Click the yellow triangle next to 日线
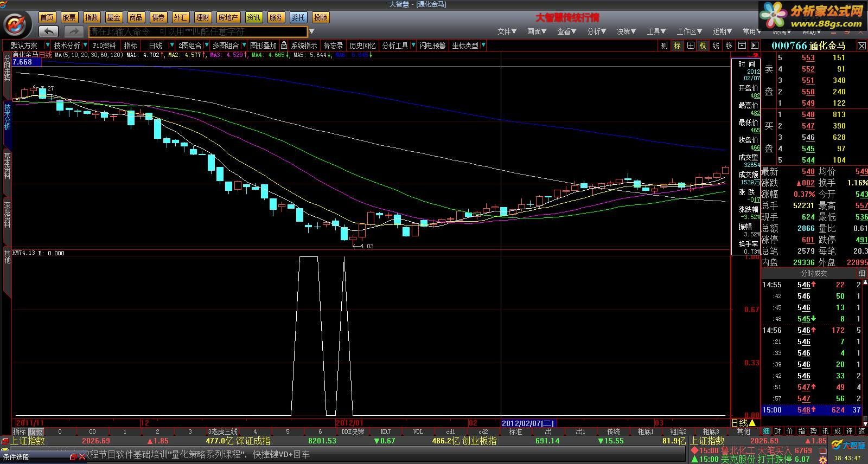This screenshot has width=868, height=464. (x=752, y=423)
